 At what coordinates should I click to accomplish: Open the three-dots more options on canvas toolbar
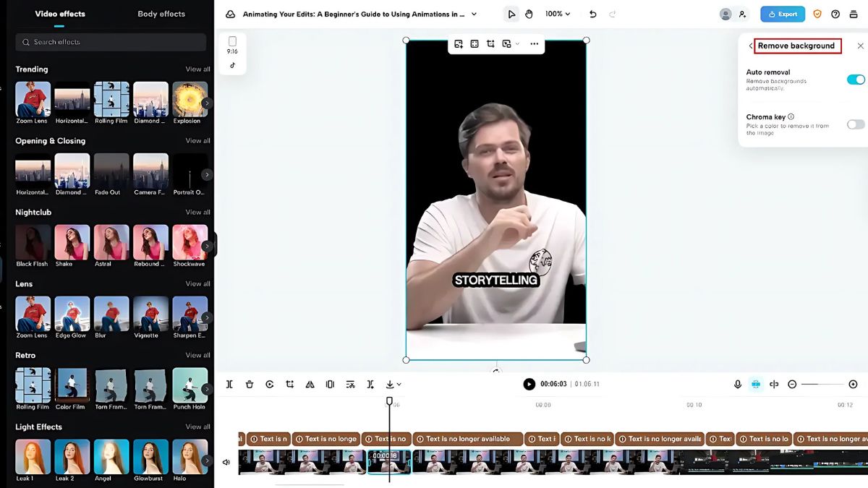pyautogui.click(x=534, y=44)
